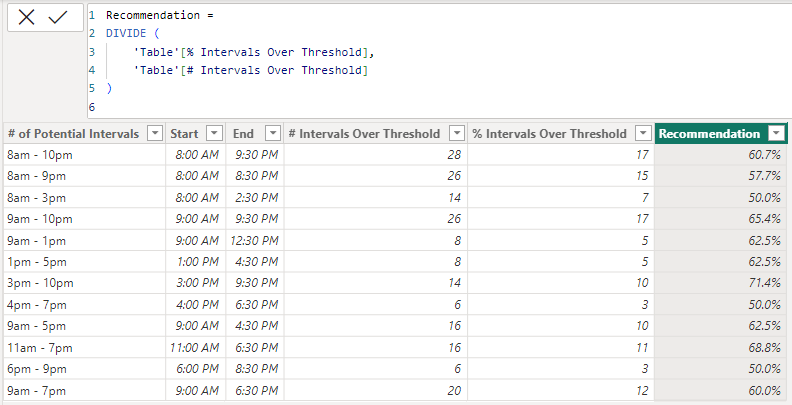Click the 71.4% Recommendation value
Screen dimensions: 792x405
[764, 283]
